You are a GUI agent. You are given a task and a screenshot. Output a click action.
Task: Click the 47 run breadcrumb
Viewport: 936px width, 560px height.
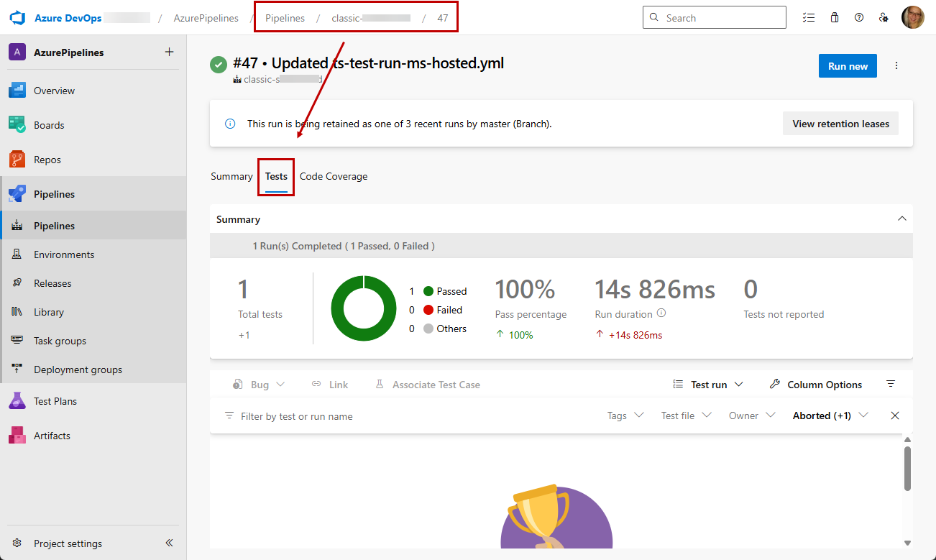[443, 18]
